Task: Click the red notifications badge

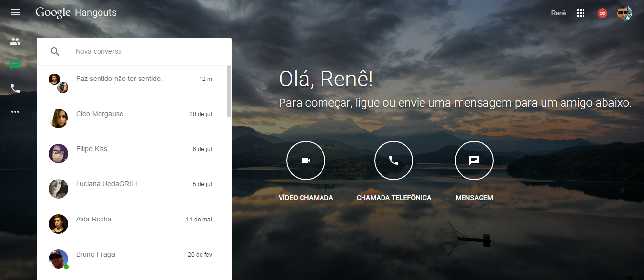Action: tap(603, 13)
